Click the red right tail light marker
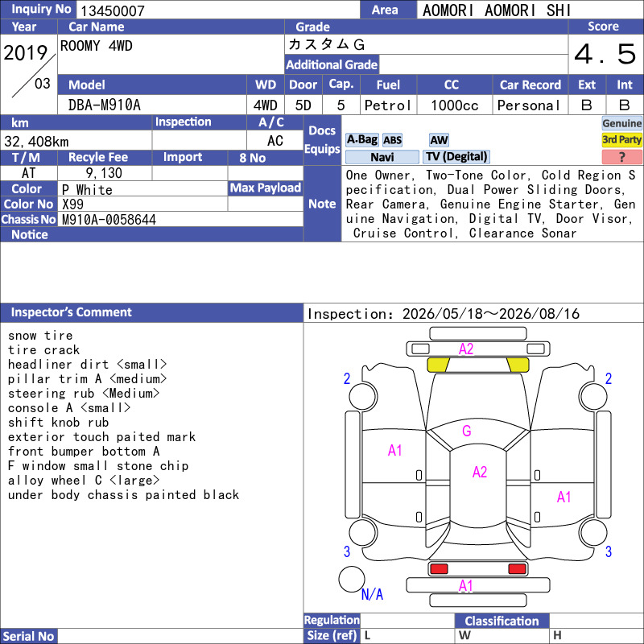644x644 pixels. coord(517,569)
